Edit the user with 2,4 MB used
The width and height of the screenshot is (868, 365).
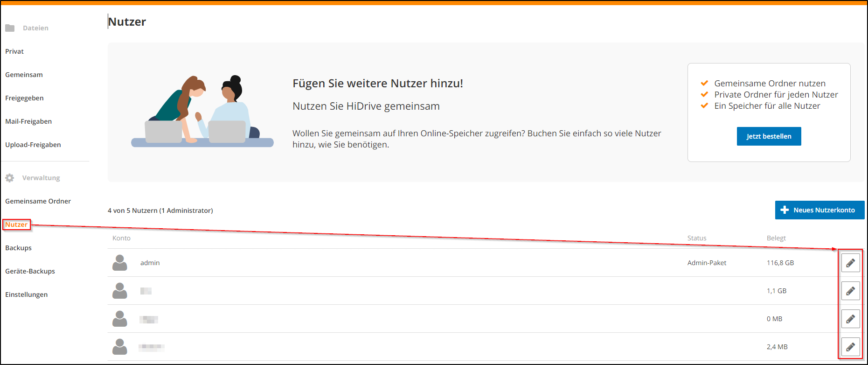850,347
